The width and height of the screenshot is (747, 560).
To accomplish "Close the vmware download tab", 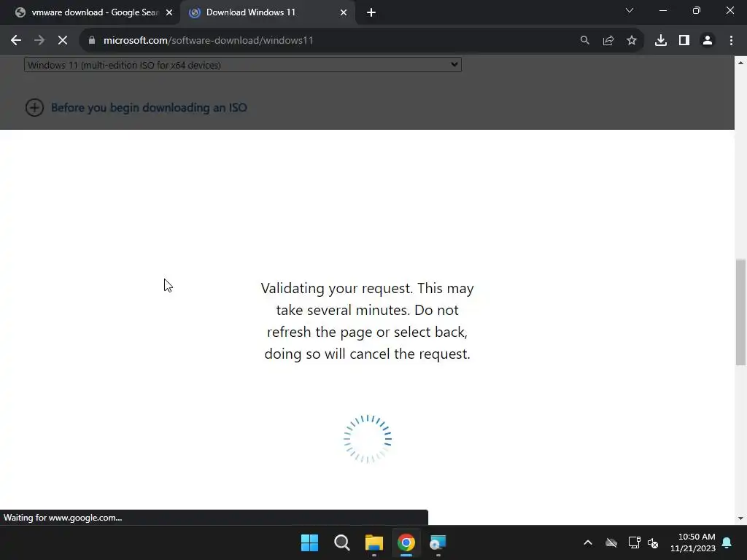I will 169,13.
